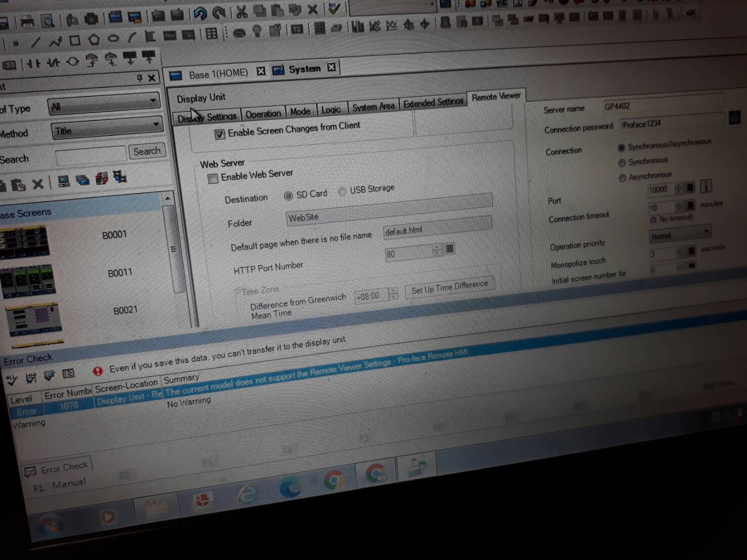Click the Search button
The width and height of the screenshot is (747, 560).
(147, 151)
